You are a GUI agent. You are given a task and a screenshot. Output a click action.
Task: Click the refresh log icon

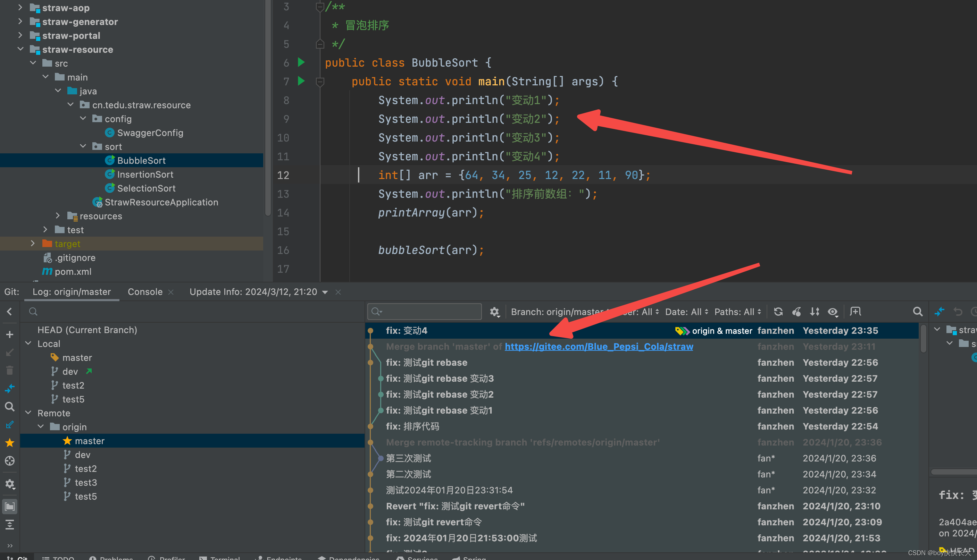(778, 312)
